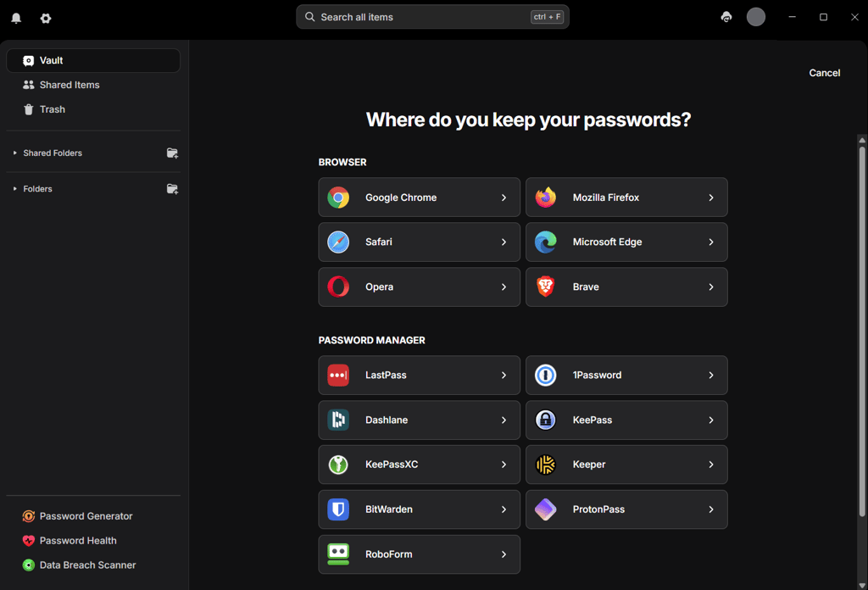Open the user profile avatar
This screenshot has width=868, height=590.
pos(755,17)
